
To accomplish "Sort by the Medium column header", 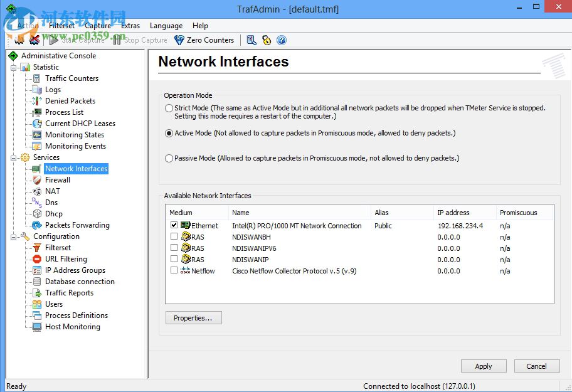I will pos(197,213).
